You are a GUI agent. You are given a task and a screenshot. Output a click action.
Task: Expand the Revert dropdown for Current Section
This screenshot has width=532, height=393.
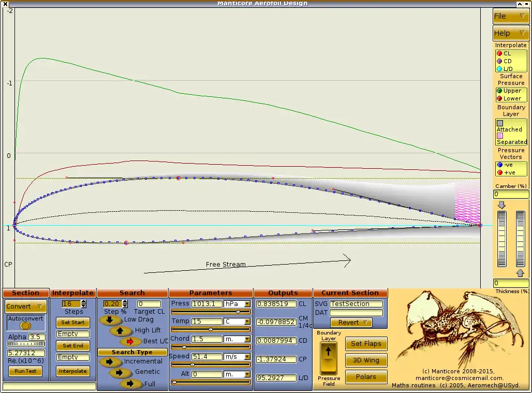point(350,323)
